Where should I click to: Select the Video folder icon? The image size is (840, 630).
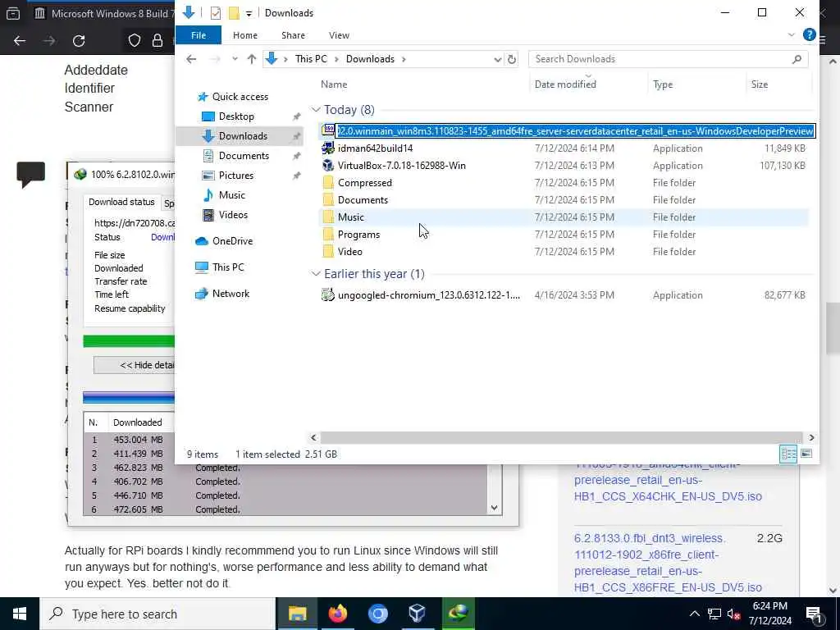(x=328, y=251)
